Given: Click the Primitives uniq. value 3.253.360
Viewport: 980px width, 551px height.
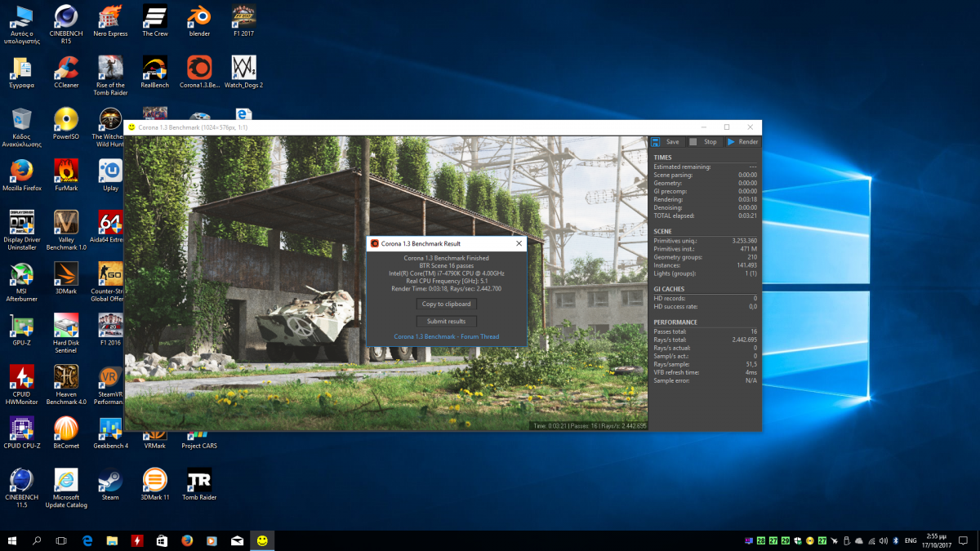Looking at the screenshot, I should pos(744,241).
